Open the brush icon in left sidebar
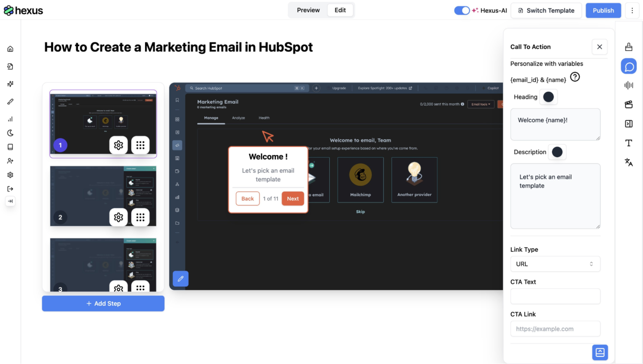 click(10, 102)
